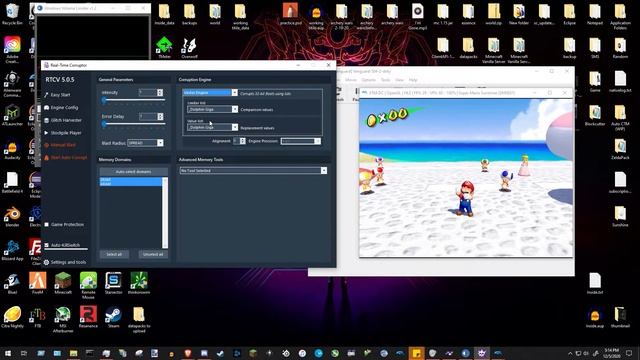Open Brave browser from taskbar
640x360 pixels.
coord(187,353)
